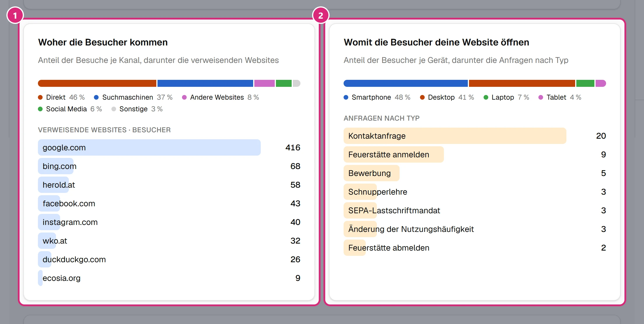Screen dimensions: 644x324
Task: Click the value 20 for Kontaktanfrage
Action: coord(601,136)
